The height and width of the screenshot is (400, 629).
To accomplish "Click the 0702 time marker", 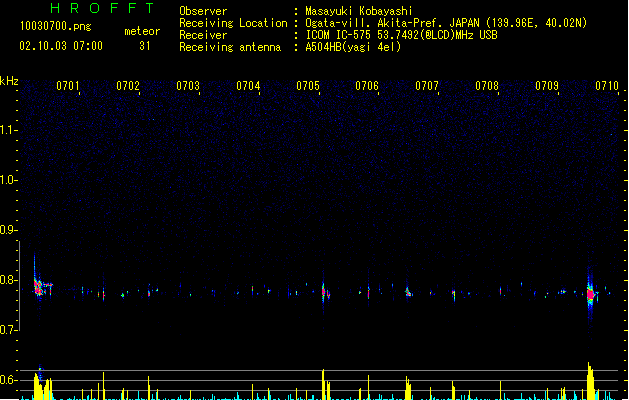I will [x=128, y=86].
